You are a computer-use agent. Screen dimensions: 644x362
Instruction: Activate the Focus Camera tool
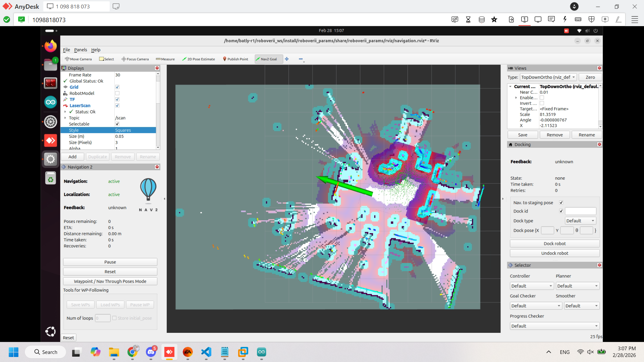(135, 59)
